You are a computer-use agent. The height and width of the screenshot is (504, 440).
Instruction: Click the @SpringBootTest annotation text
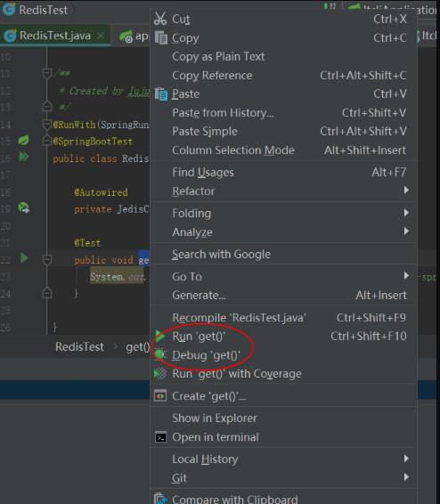(x=93, y=142)
